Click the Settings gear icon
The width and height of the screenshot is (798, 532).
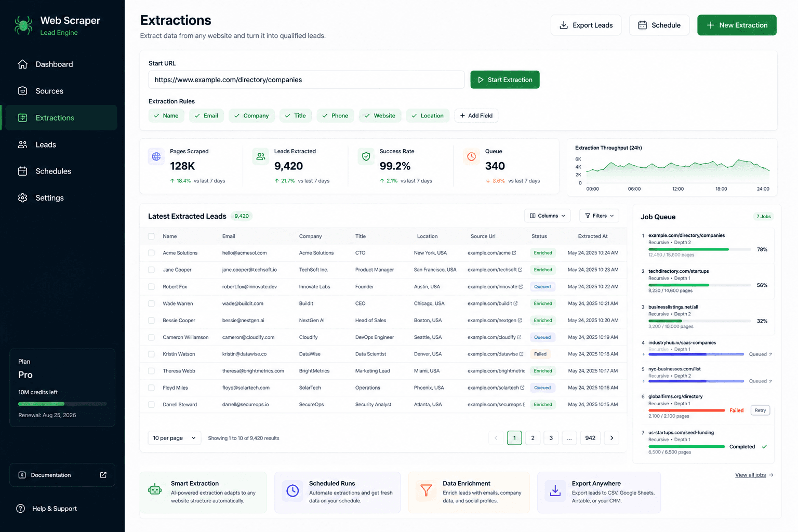tap(22, 198)
